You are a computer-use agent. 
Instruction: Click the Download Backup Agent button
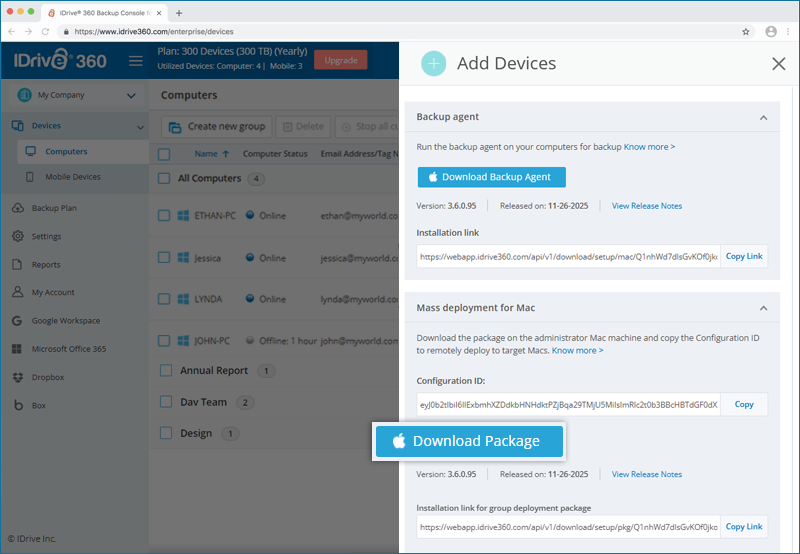(492, 177)
